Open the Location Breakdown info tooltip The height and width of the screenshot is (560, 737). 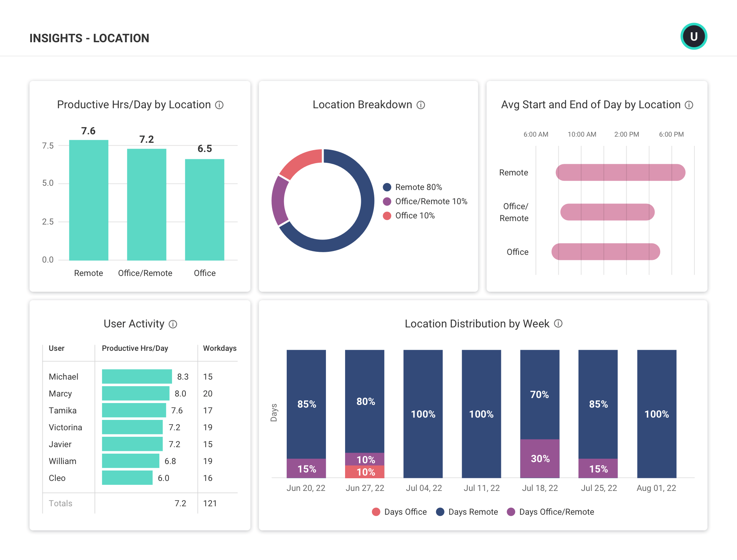coord(421,105)
